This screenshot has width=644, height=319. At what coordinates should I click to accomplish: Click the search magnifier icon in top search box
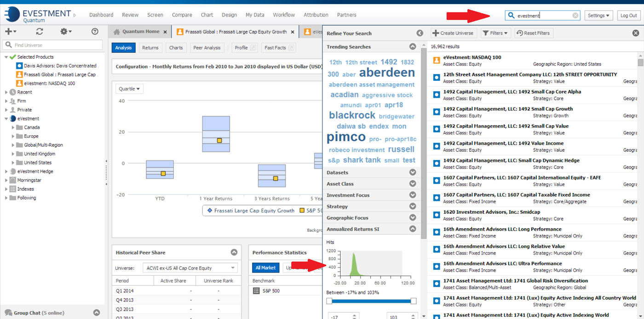click(x=511, y=16)
